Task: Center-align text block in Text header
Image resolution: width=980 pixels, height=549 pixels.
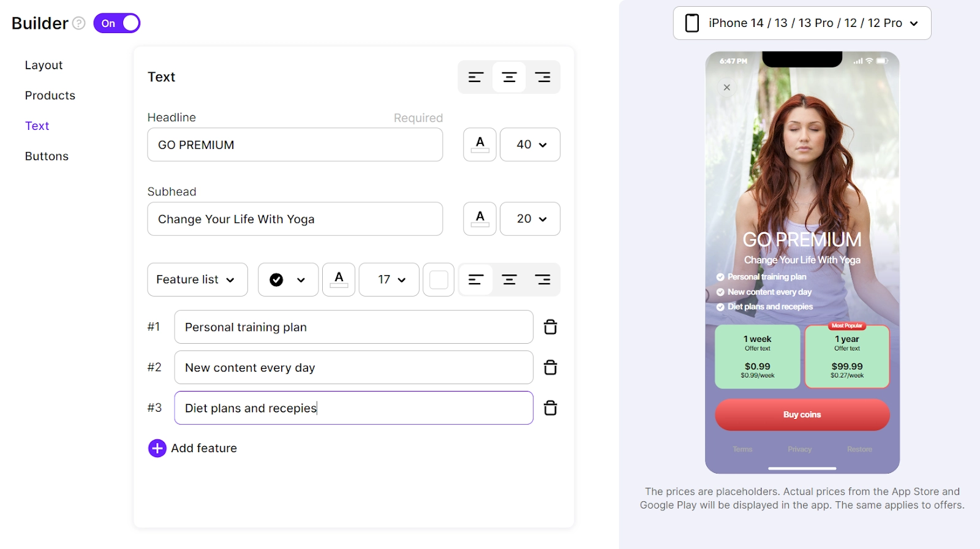Action: coord(509,77)
